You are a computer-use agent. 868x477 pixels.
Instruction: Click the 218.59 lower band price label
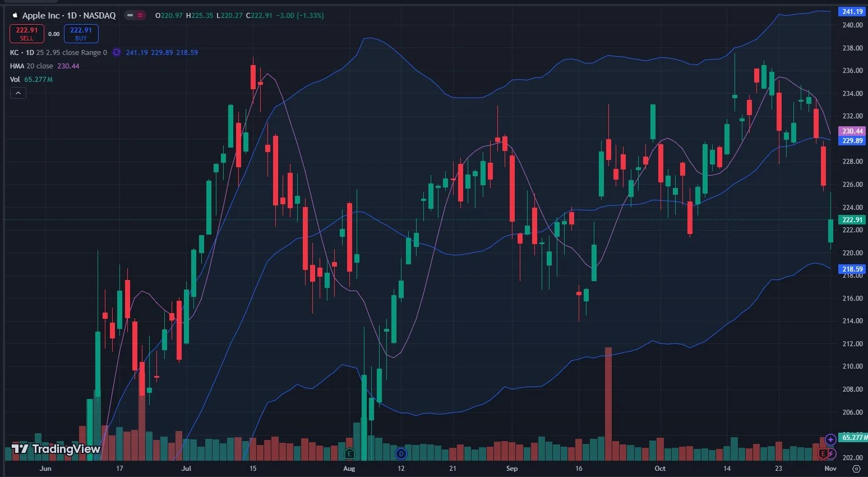852,269
